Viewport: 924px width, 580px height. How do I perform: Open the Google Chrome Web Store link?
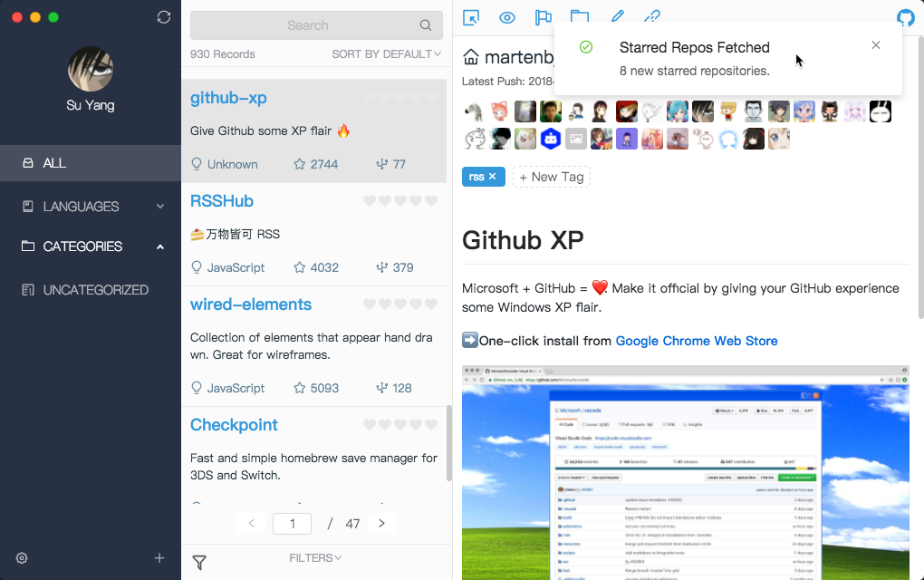697,342
